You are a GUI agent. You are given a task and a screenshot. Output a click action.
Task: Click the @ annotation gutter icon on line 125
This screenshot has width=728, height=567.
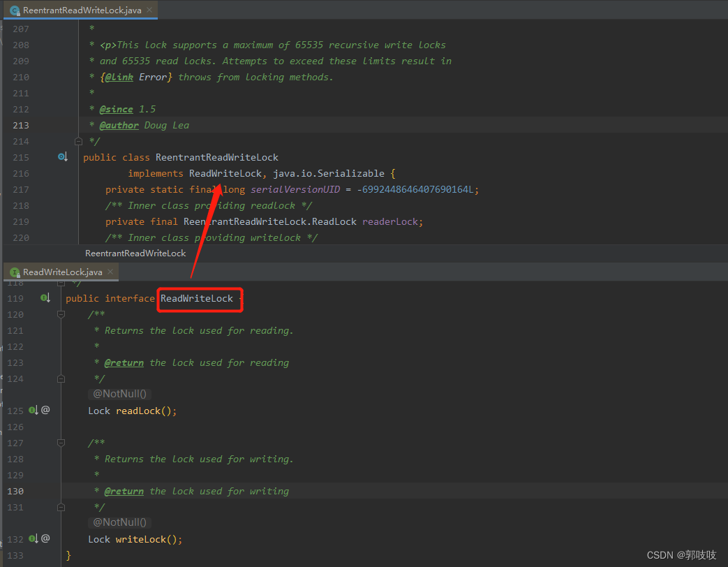[44, 411]
